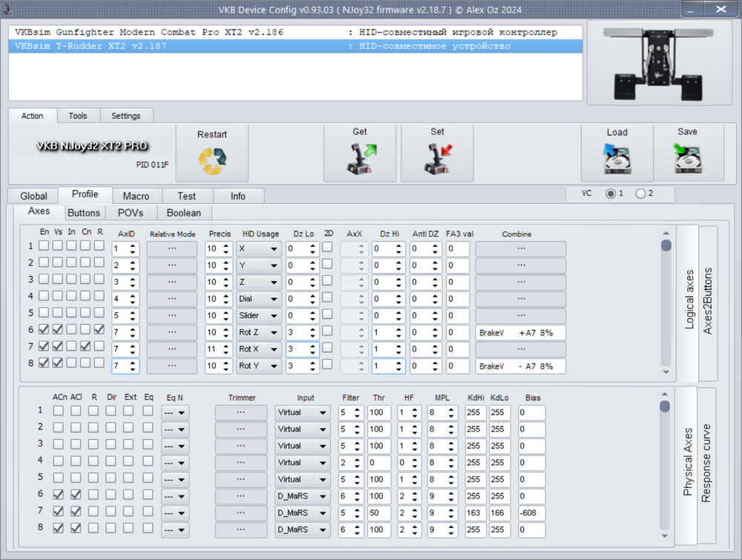Open HID Usage dropdown showing Dial
This screenshot has height=560, width=742.
(x=259, y=299)
